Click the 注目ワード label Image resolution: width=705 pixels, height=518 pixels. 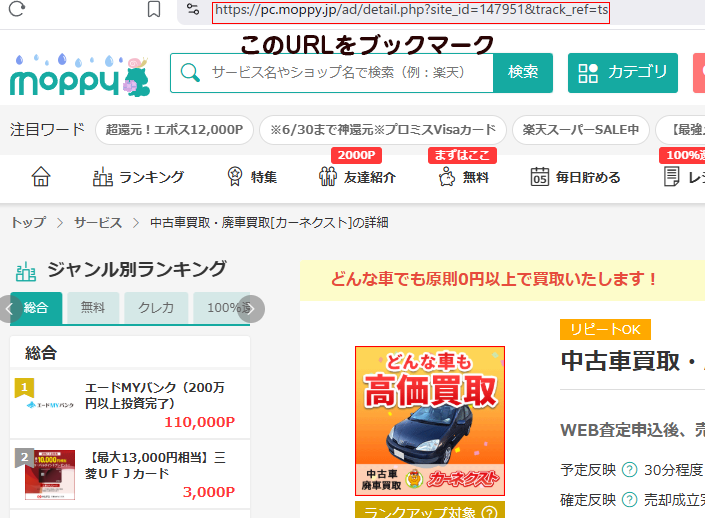pyautogui.click(x=48, y=130)
